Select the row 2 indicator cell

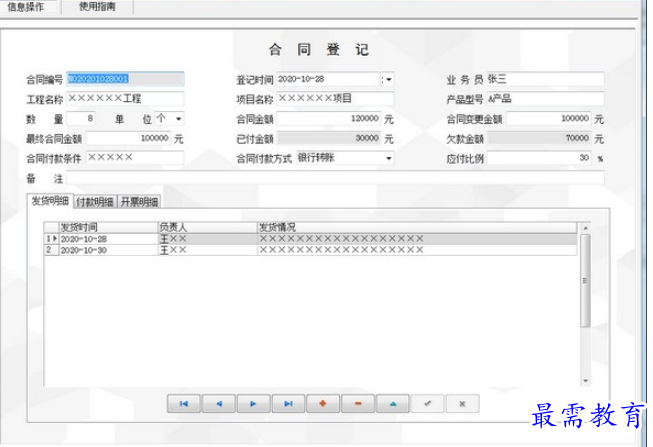pos(52,250)
